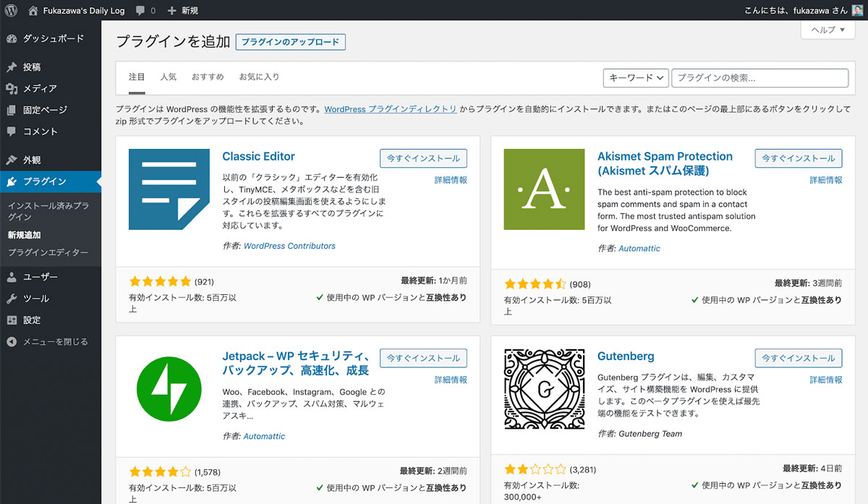Open プラグインエディター submenu item
The image size is (868, 504).
(x=48, y=252)
